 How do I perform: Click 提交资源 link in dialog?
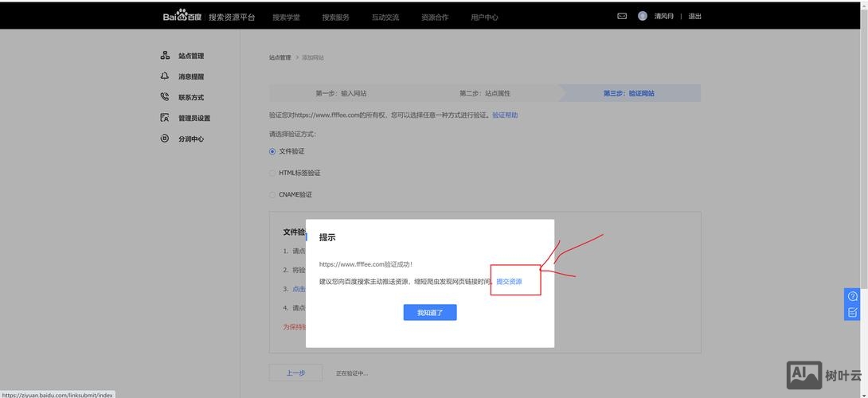(509, 281)
